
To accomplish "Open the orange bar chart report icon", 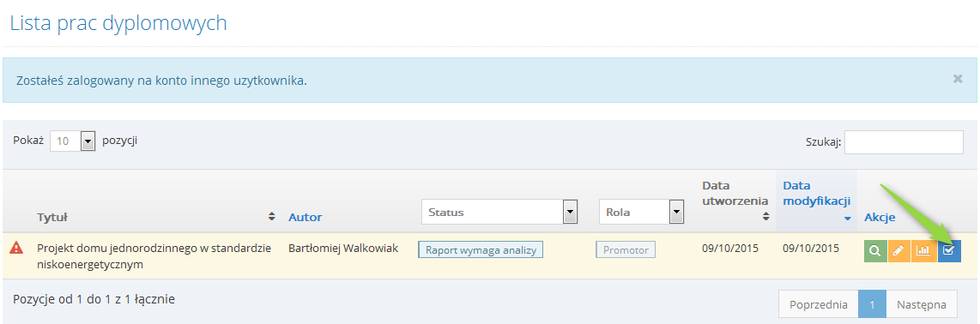I will [x=923, y=250].
